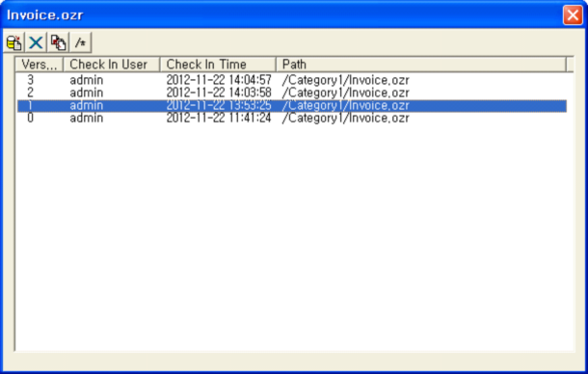Click the path in version 3 row
This screenshot has width=588, height=374.
pos(345,80)
